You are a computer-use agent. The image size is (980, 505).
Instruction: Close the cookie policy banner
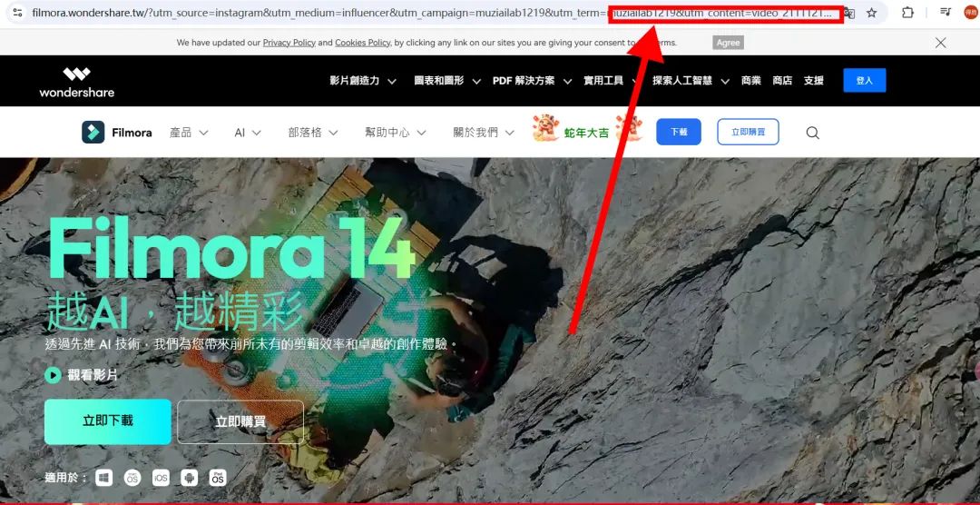pos(941,43)
